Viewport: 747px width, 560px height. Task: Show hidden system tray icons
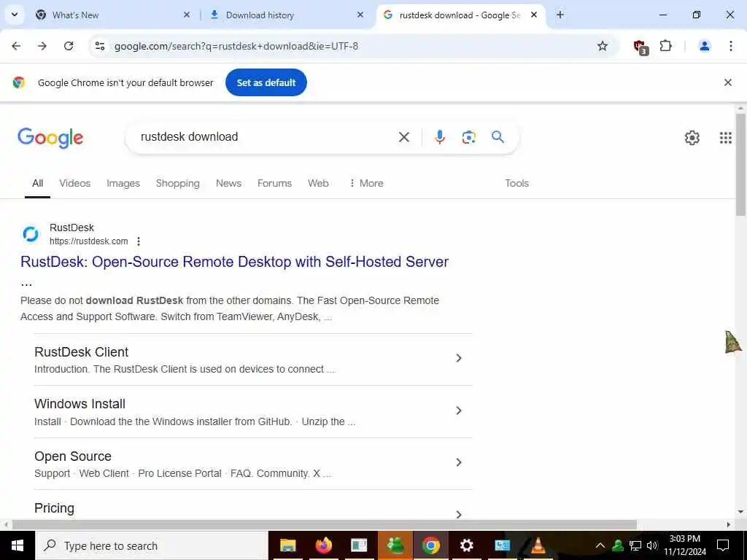(x=600, y=545)
